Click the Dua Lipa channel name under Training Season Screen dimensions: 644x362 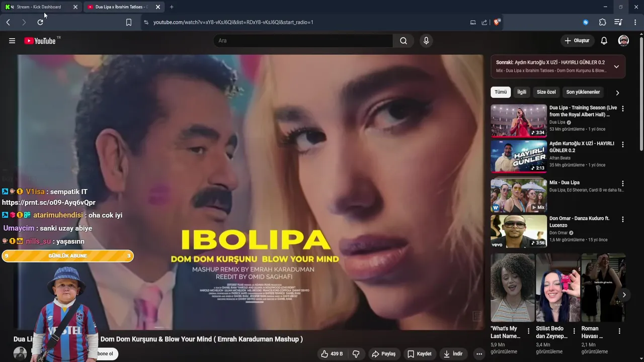[x=557, y=122]
